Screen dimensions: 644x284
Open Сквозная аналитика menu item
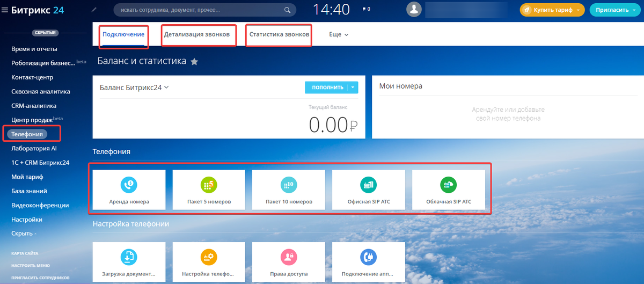point(41,91)
